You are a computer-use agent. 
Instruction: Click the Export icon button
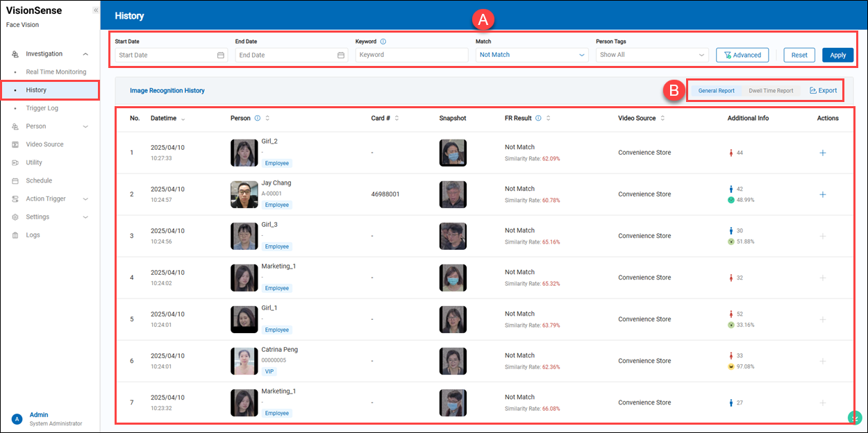823,90
